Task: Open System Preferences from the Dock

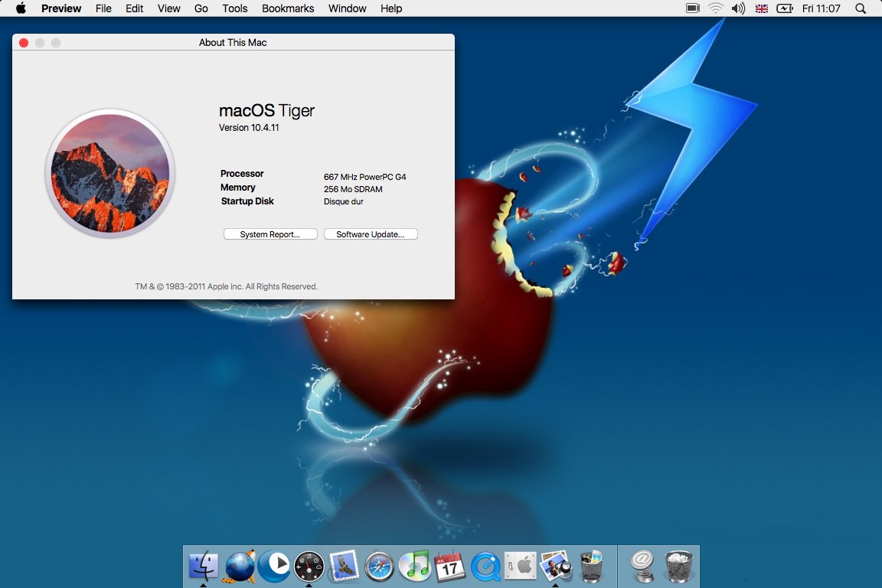Action: click(x=521, y=566)
